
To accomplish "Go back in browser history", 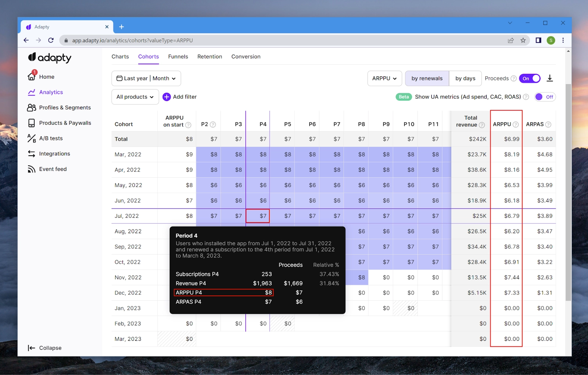I will coord(26,40).
